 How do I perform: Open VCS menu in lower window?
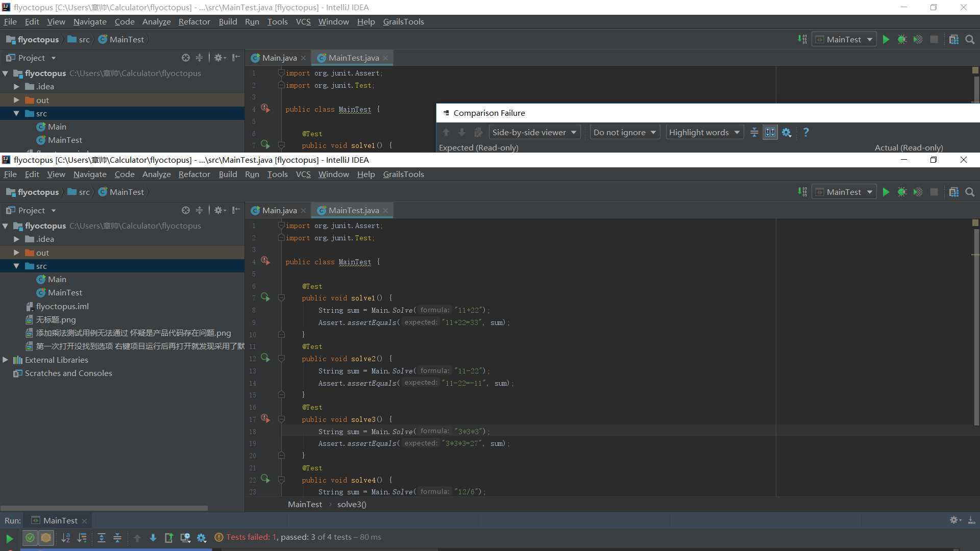(x=303, y=174)
